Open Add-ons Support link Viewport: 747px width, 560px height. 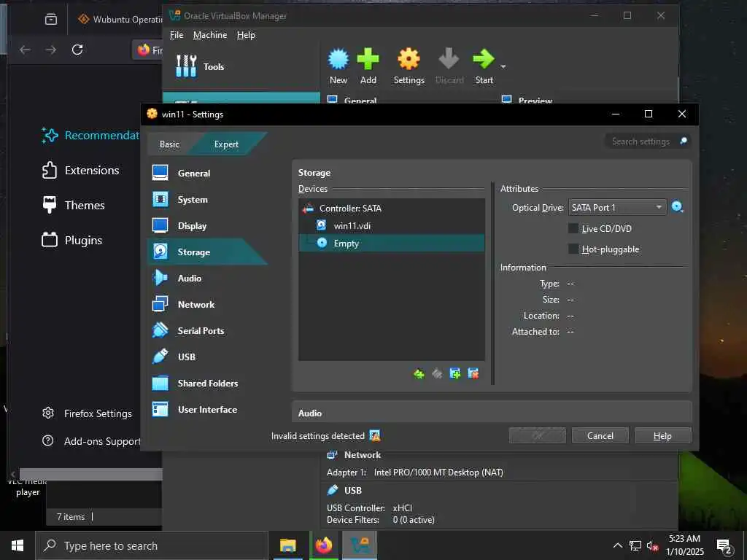[x=91, y=441]
